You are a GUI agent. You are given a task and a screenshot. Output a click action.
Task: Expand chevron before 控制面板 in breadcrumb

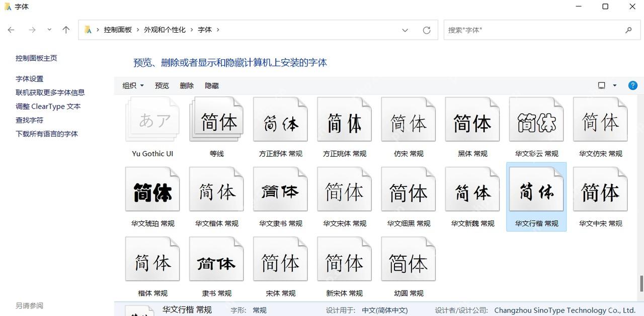[98, 30]
